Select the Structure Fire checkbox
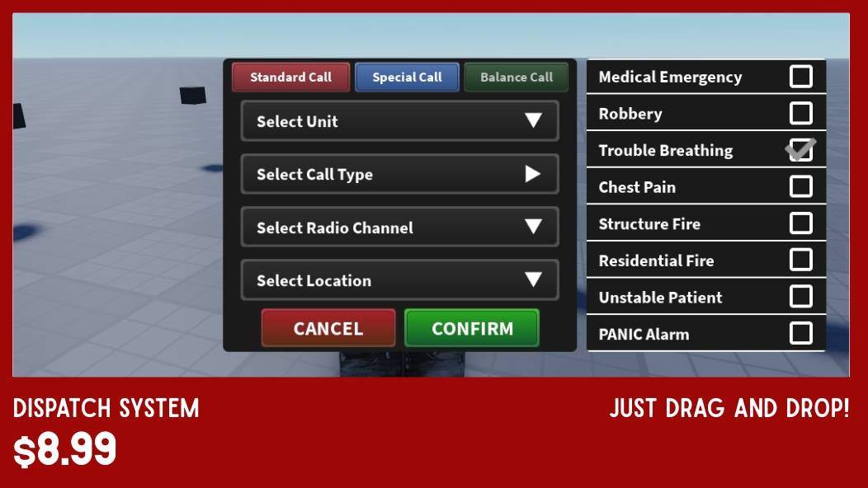Image resolution: width=868 pixels, height=488 pixels. (800, 223)
